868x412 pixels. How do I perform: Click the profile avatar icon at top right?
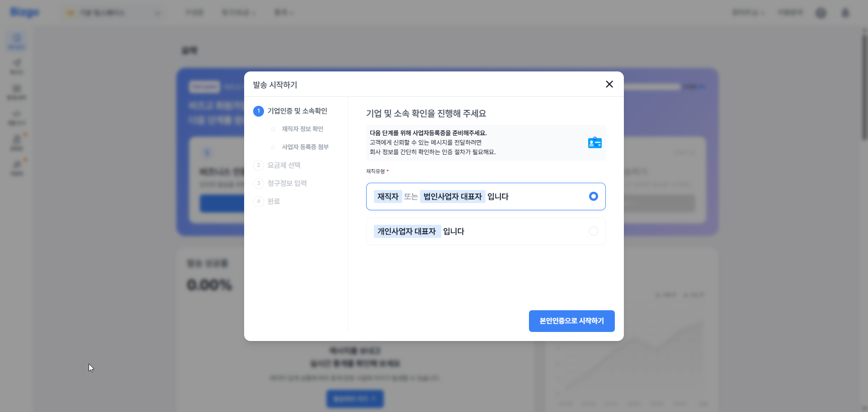point(845,12)
